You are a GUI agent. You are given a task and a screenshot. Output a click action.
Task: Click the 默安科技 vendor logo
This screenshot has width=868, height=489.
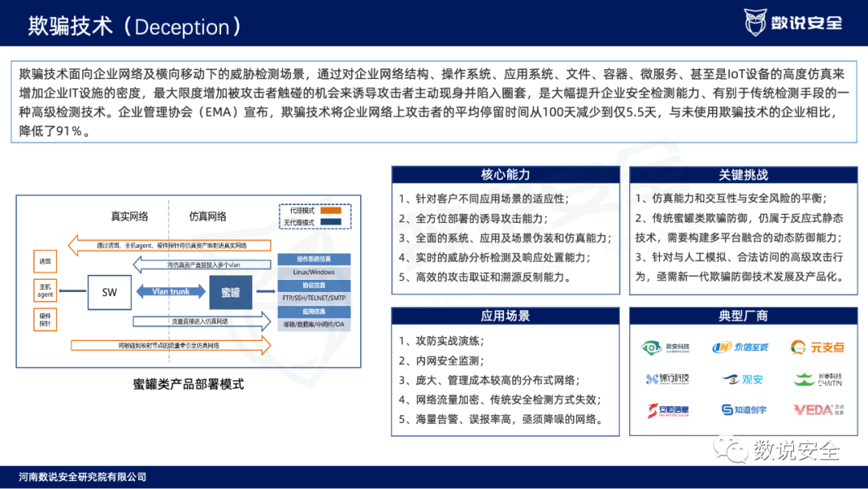(665, 347)
